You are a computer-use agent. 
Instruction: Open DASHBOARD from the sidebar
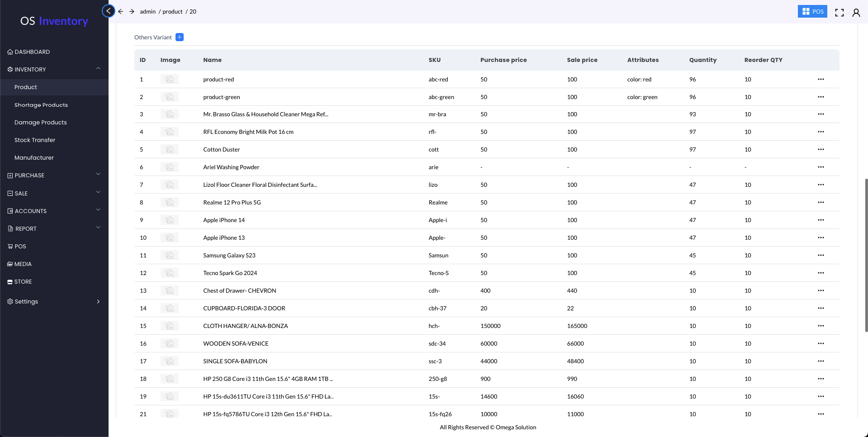pyautogui.click(x=32, y=52)
